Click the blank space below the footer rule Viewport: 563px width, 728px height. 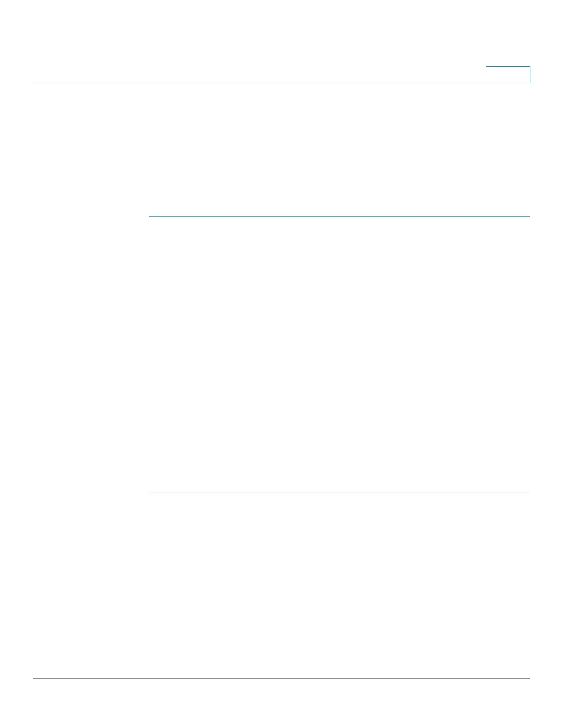point(281,703)
